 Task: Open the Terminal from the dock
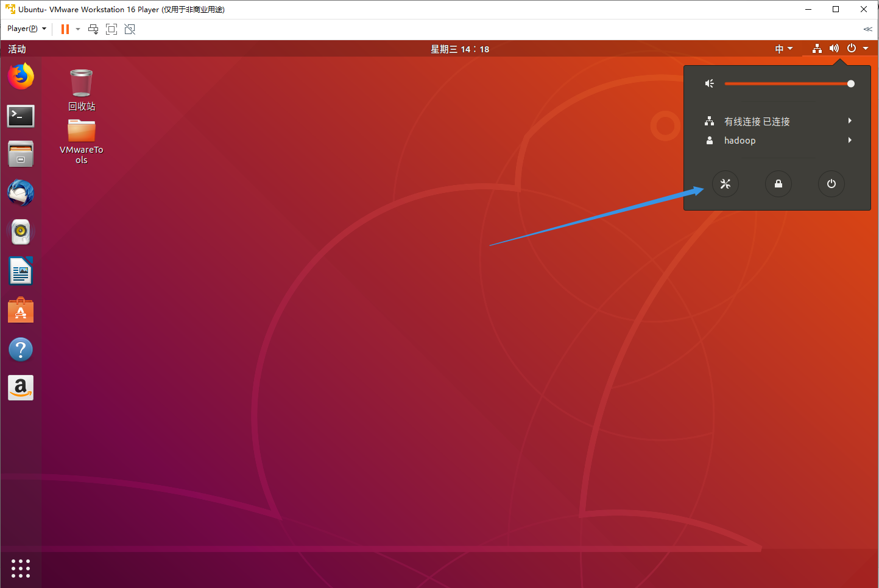[x=21, y=116]
